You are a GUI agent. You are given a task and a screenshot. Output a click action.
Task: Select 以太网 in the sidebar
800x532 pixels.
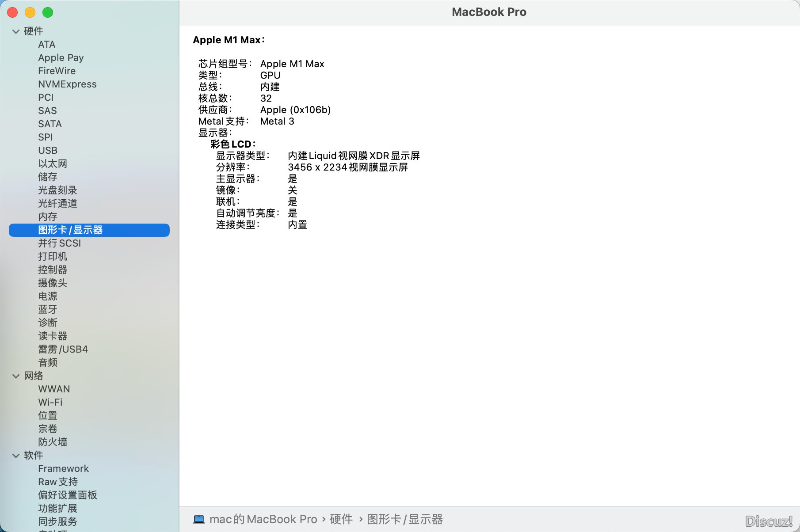pyautogui.click(x=53, y=164)
